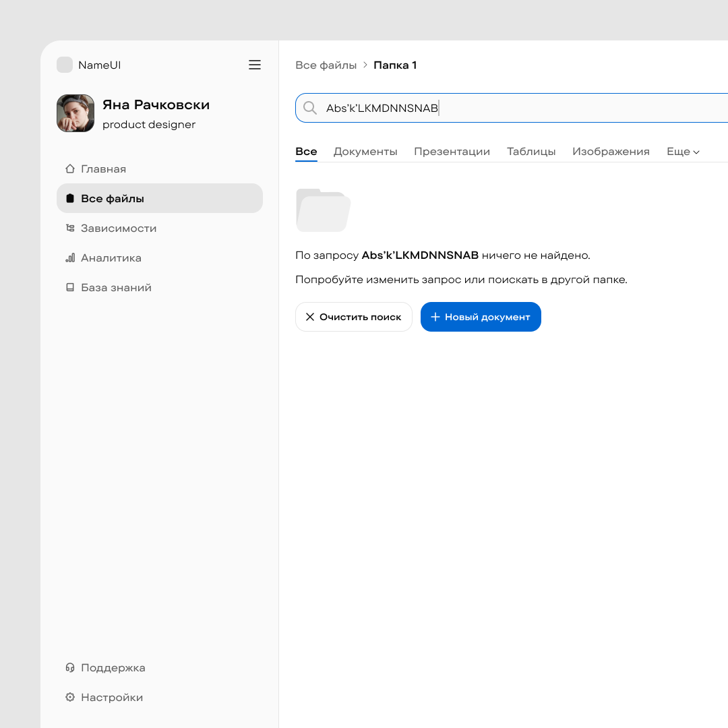Click the chart icon beside Аналитика
Screen dimensions: 728x728
click(x=70, y=257)
